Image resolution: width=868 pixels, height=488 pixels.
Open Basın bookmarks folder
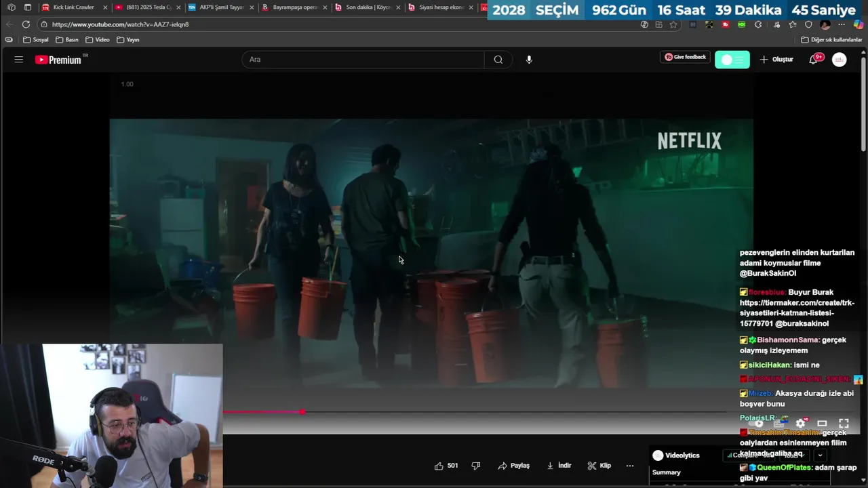coord(67,40)
